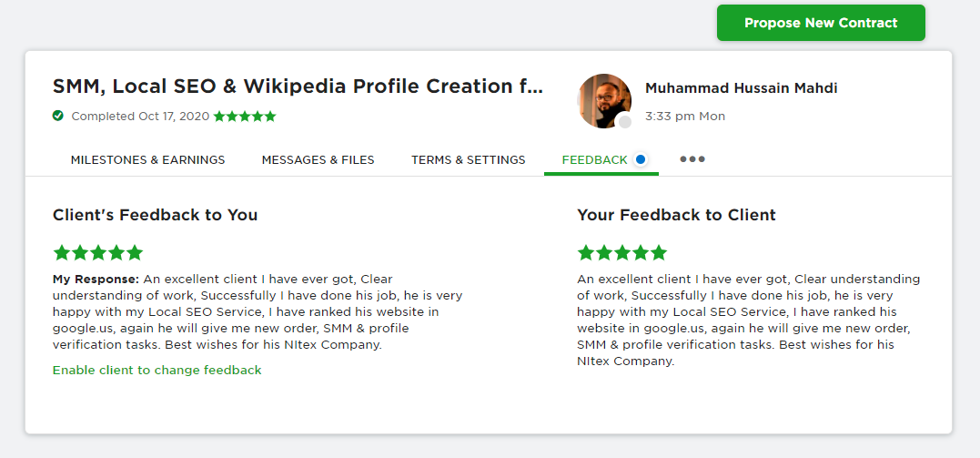The height and width of the screenshot is (458, 980).
Task: Go to the Terms & Settings tab
Action: tap(468, 160)
